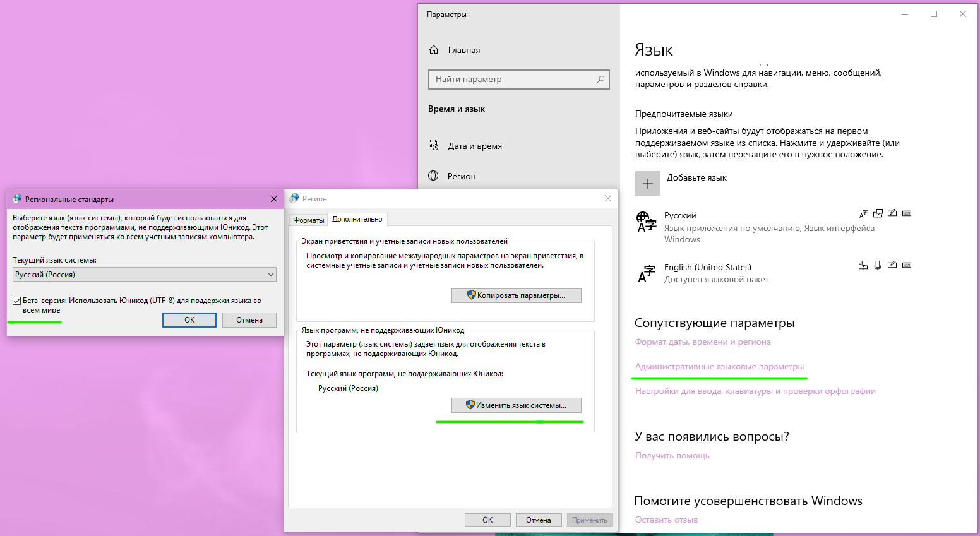
Task: Focus the Найти параметр search field
Action: coord(519,80)
